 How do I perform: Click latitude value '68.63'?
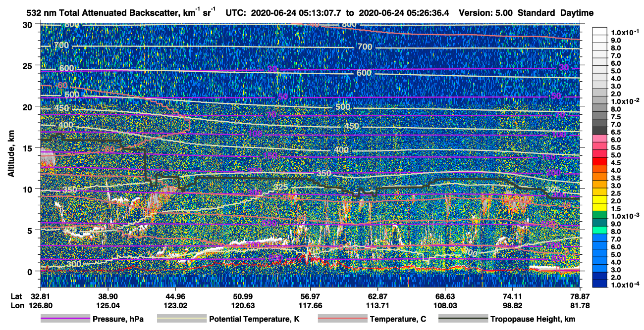tap(445, 296)
